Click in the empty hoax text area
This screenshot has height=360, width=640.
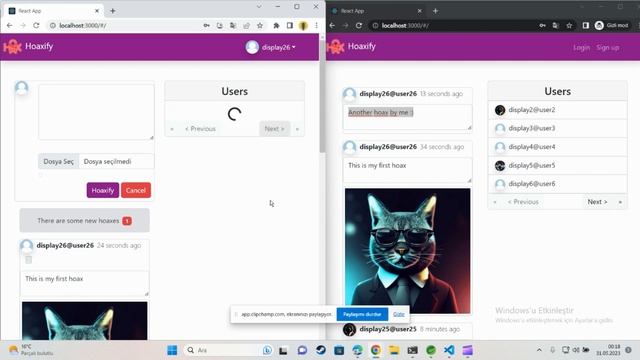[x=96, y=112]
